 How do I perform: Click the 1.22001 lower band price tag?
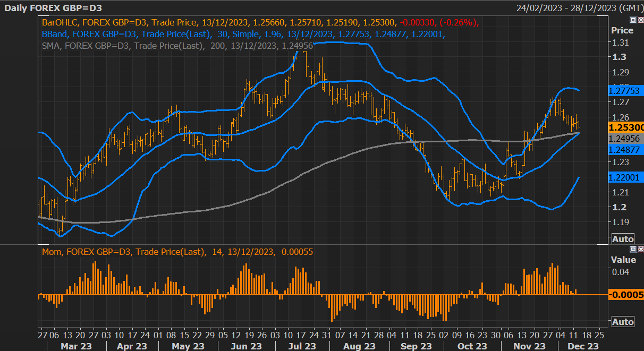tap(626, 177)
